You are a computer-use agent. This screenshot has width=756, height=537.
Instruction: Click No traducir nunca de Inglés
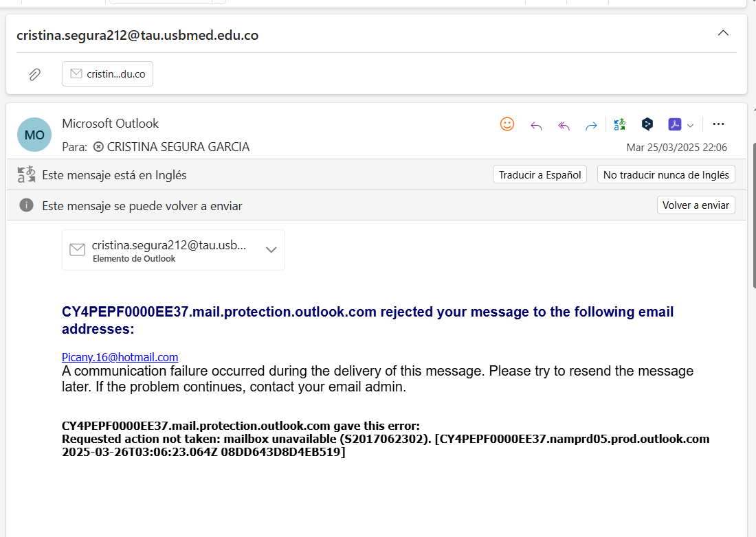tap(666, 174)
